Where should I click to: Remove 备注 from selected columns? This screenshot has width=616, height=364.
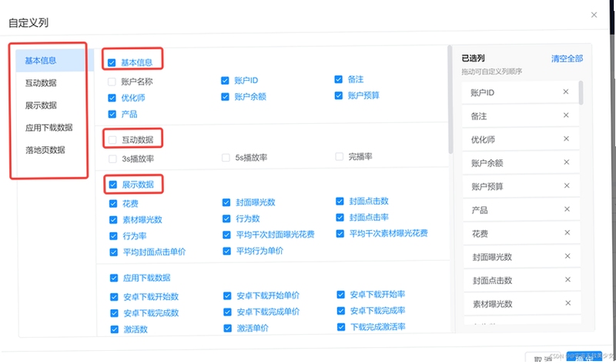566,115
